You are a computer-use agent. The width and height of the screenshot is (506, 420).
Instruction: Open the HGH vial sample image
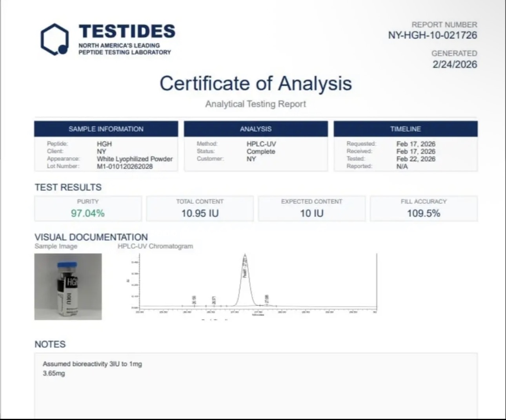tap(68, 287)
